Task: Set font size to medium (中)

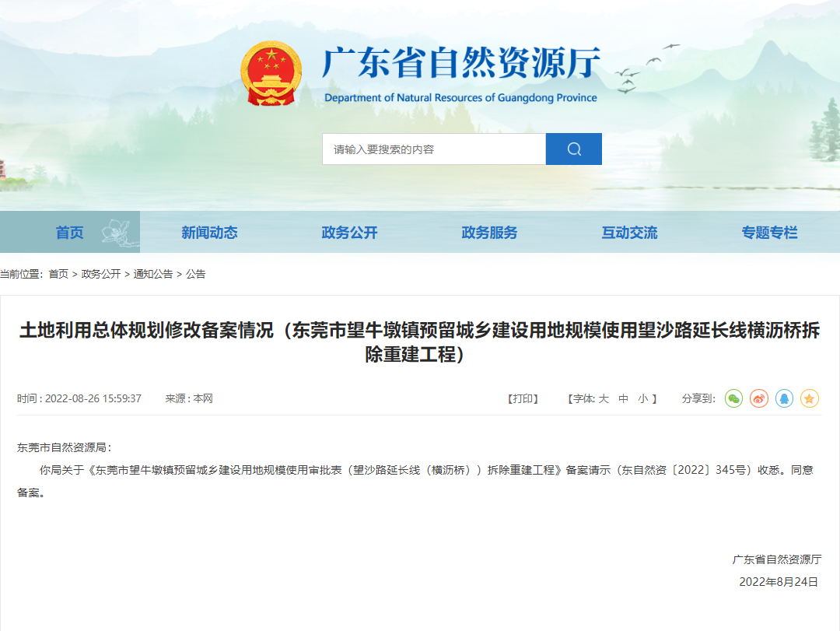Action: click(623, 398)
